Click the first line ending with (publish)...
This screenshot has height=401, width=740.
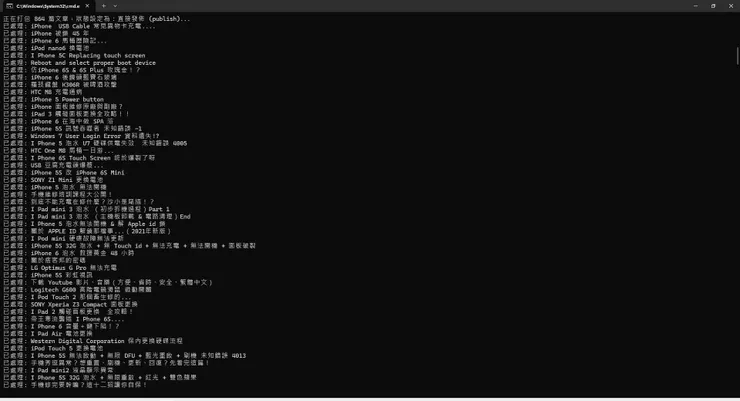[x=97, y=19]
